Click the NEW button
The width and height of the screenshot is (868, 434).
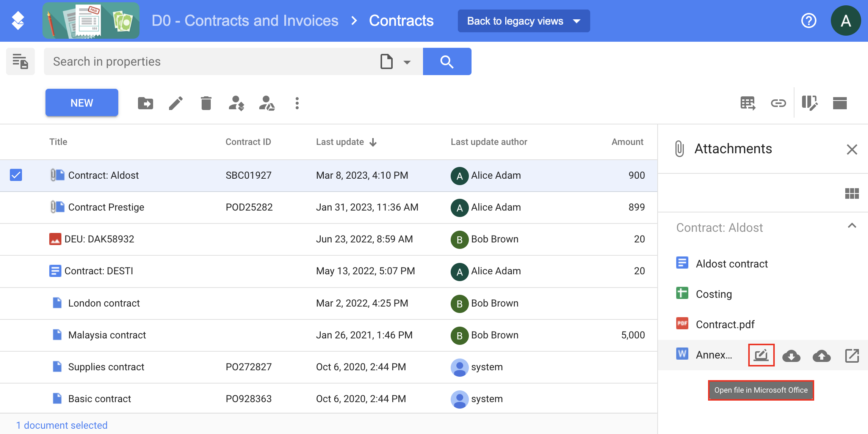tap(81, 103)
